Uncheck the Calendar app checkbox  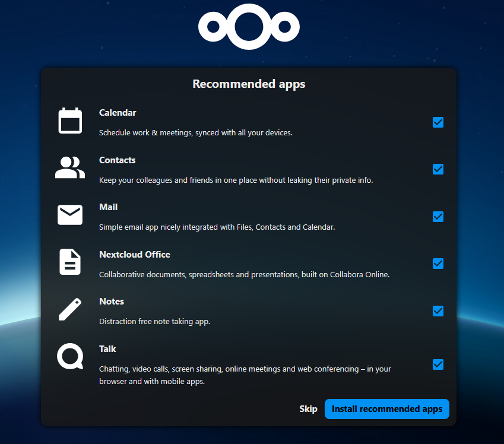point(438,122)
